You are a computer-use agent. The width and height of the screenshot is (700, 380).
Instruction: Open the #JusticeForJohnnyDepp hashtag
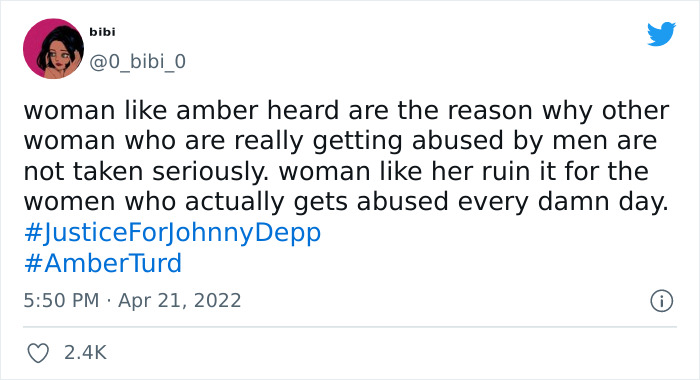point(172,233)
